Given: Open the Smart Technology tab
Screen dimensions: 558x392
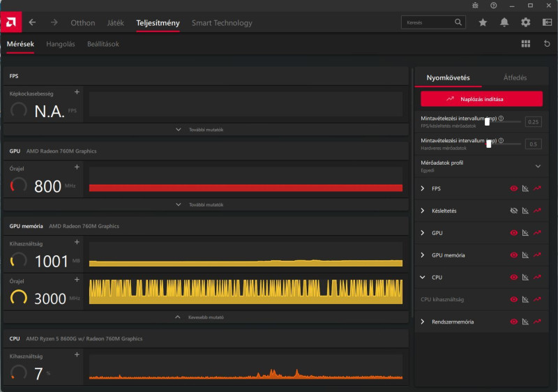Looking at the screenshot, I should [x=222, y=23].
